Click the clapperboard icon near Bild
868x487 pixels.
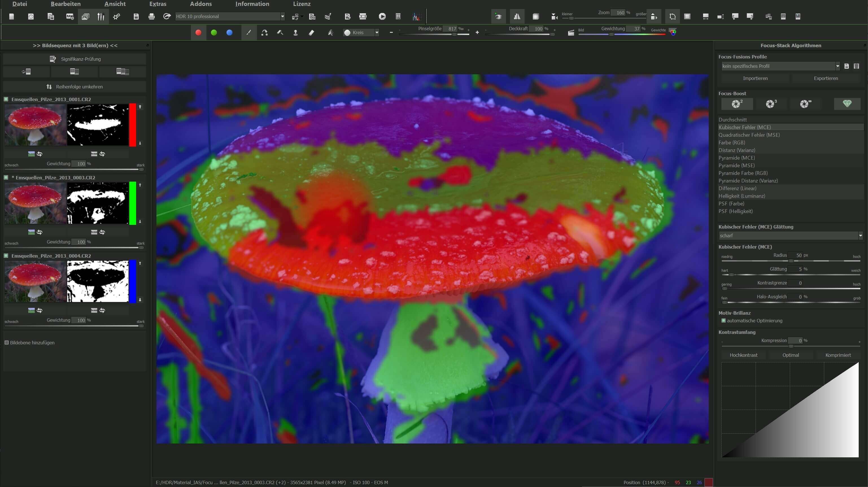(571, 33)
